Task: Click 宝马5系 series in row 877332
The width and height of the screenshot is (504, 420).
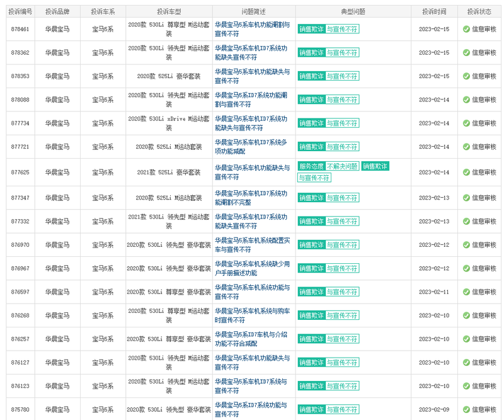Action: 103,222
